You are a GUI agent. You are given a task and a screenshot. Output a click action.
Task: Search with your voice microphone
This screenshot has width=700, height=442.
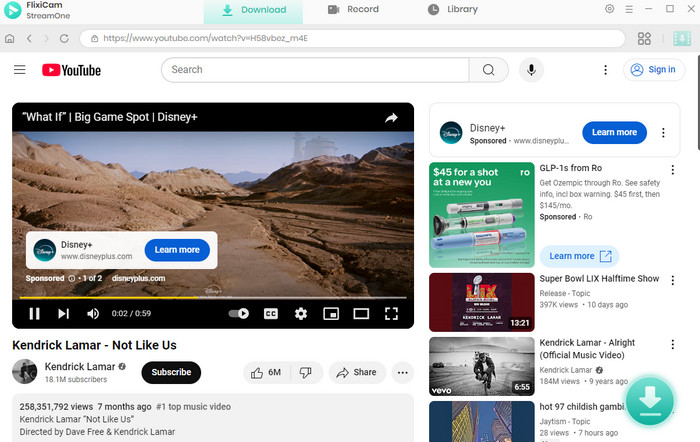click(x=531, y=70)
